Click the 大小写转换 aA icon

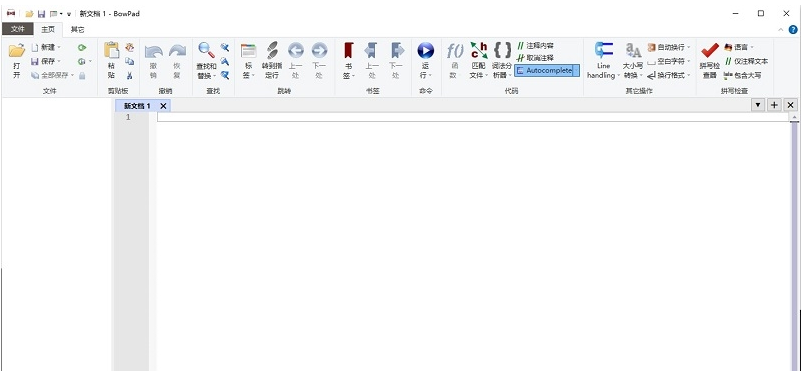tap(633, 50)
